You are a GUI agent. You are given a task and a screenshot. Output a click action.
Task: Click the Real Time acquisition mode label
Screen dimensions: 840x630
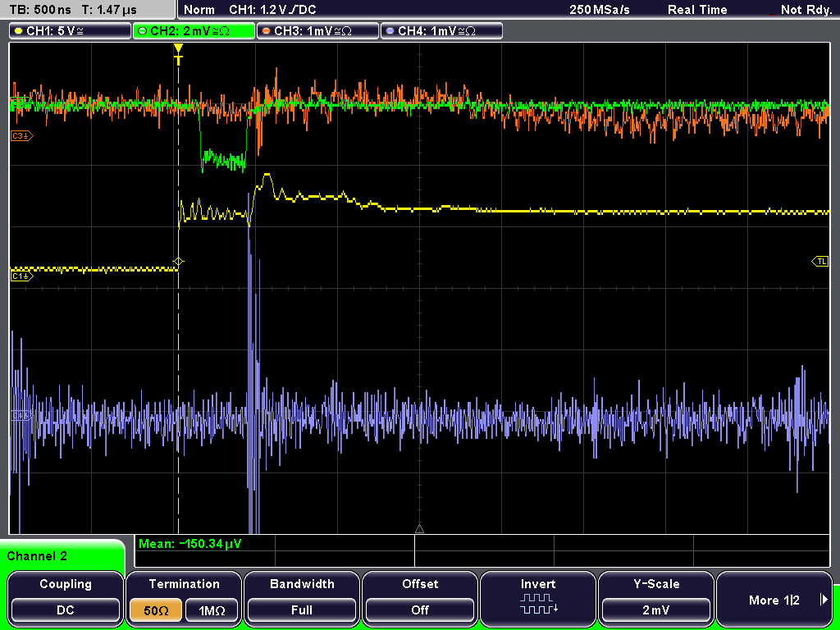point(697,10)
